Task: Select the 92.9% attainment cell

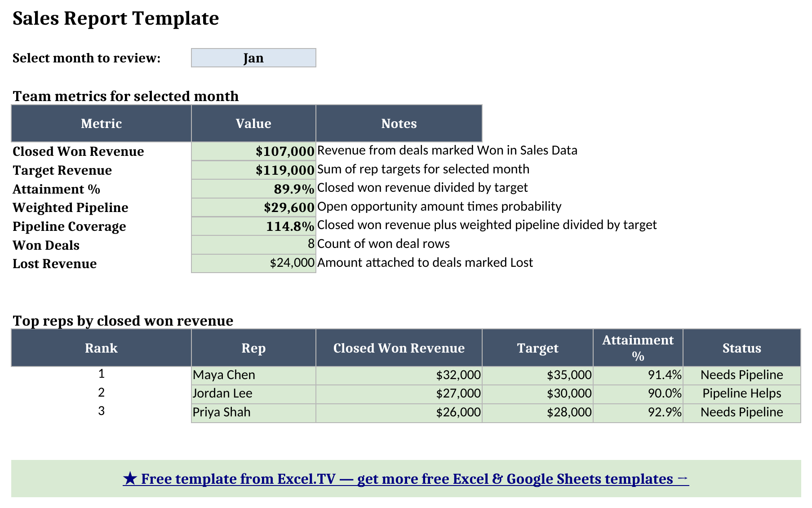Action: point(638,413)
